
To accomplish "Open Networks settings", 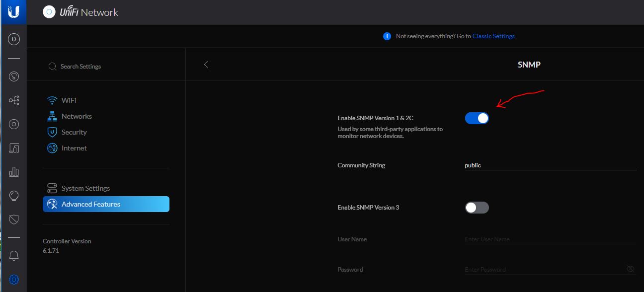I will [x=70, y=116].
